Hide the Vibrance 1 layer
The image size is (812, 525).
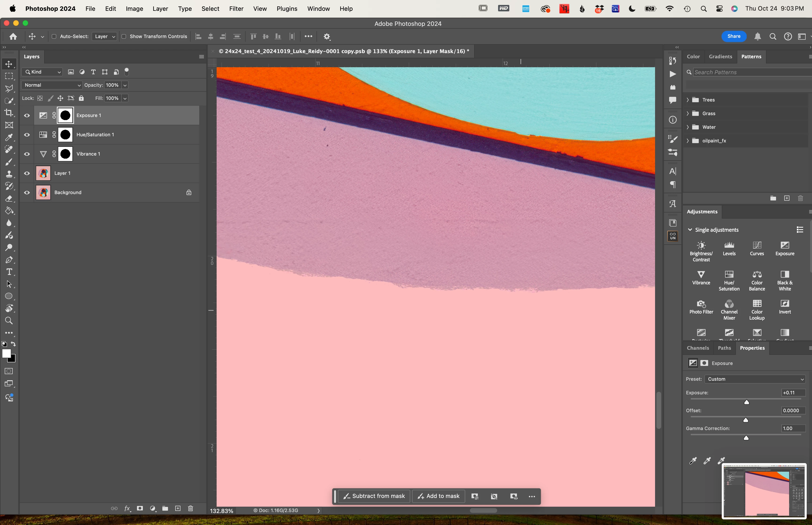(27, 154)
